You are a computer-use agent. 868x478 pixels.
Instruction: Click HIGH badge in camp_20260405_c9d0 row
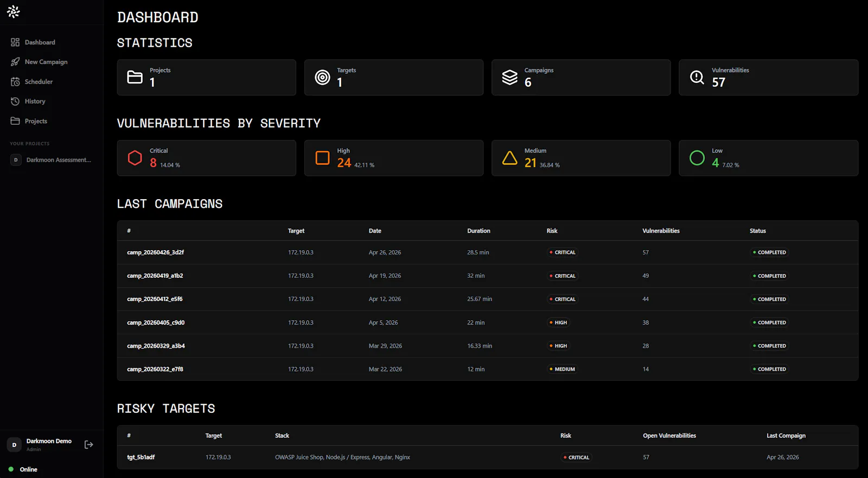[x=558, y=322]
